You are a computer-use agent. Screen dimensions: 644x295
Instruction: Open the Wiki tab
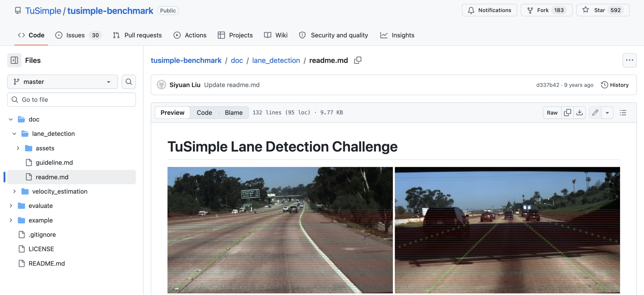(x=276, y=35)
